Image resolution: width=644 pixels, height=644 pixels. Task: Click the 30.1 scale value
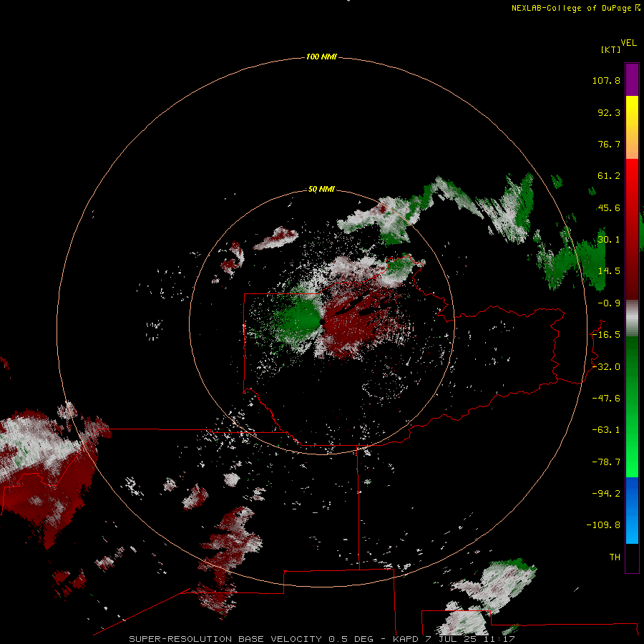[609, 240]
